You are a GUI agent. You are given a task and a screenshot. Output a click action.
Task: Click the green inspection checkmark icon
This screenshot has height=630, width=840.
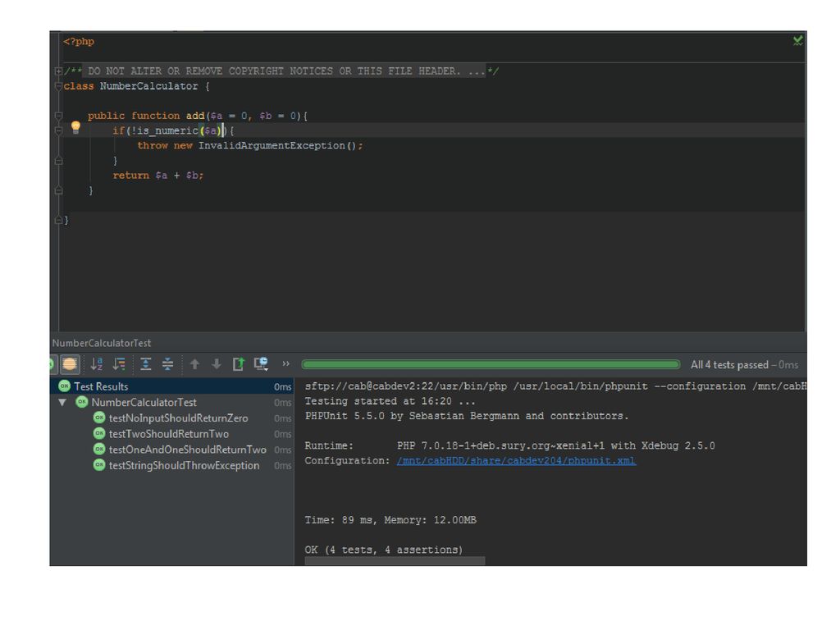pos(797,41)
